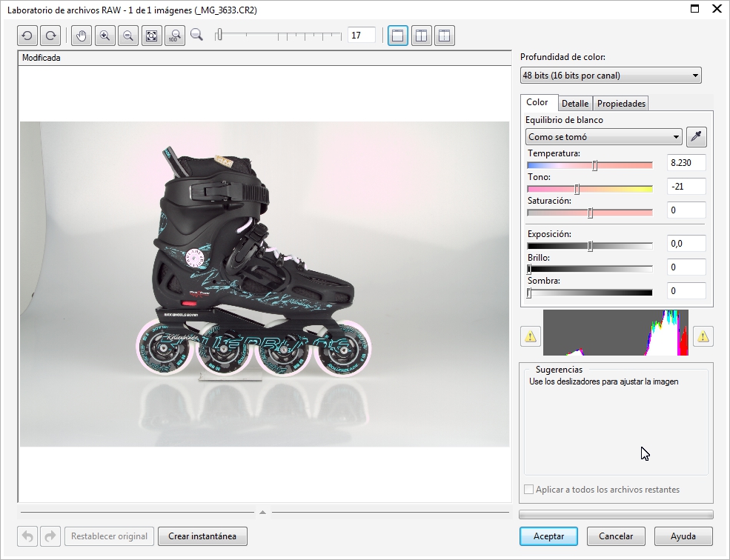Click the Brillo value field
This screenshot has height=560, width=730.
[686, 267]
